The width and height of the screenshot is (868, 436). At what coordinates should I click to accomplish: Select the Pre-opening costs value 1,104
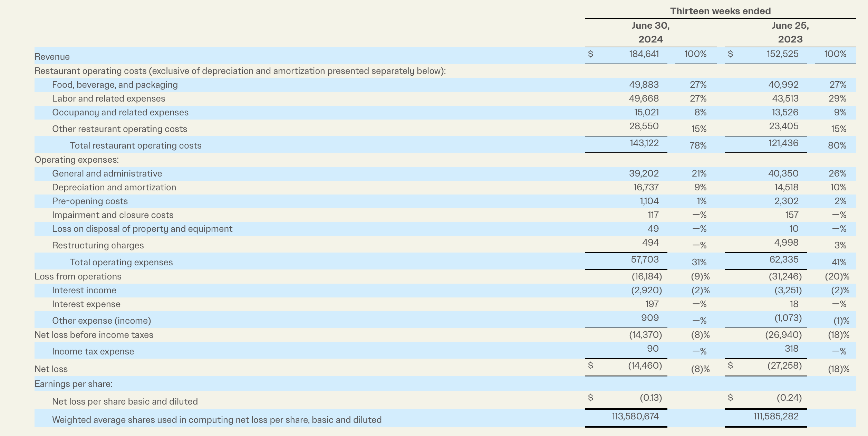tap(649, 201)
